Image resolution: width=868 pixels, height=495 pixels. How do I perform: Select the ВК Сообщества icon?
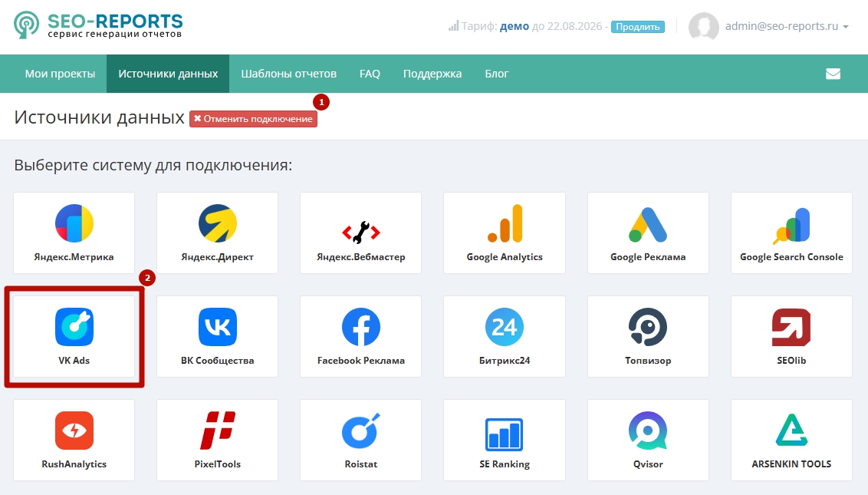tap(218, 327)
